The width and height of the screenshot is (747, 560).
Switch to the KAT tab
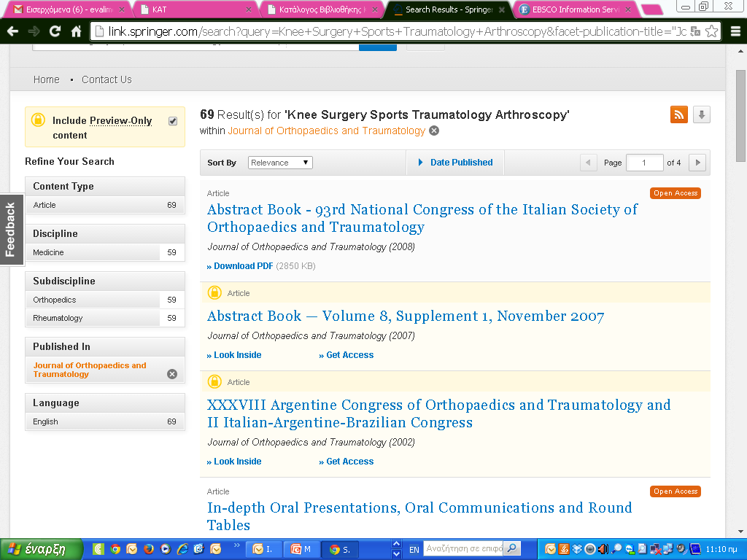pos(196,9)
